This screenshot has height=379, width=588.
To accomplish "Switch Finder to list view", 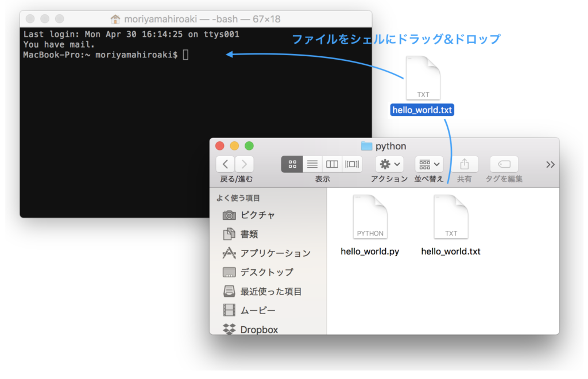I will pos(312,164).
